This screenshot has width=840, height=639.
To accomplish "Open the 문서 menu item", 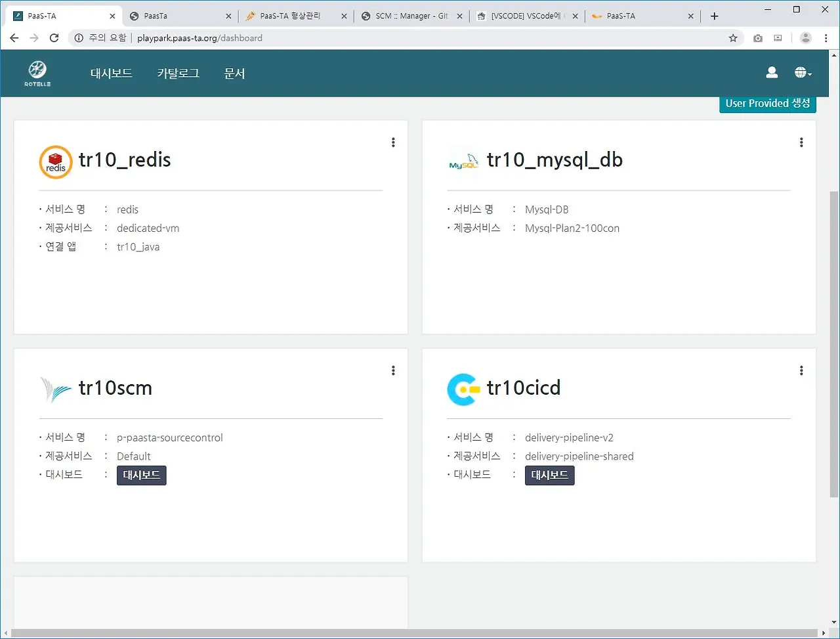I will 234,74.
